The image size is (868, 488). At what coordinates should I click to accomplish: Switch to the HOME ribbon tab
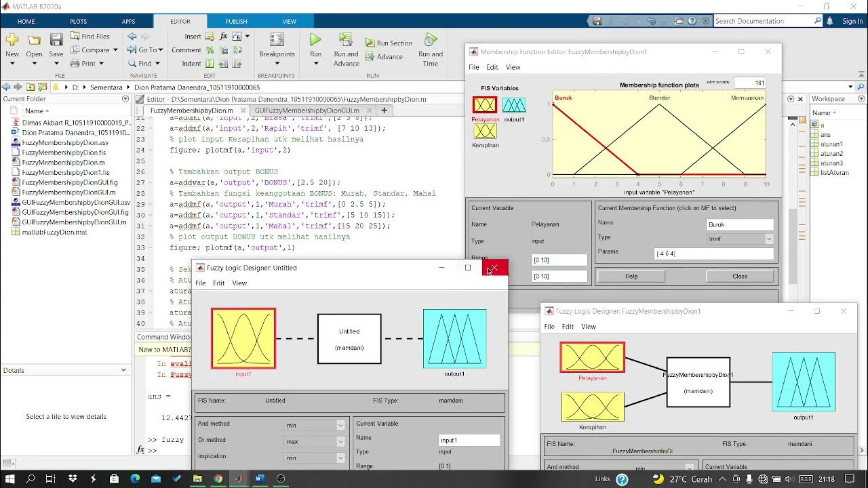26,21
